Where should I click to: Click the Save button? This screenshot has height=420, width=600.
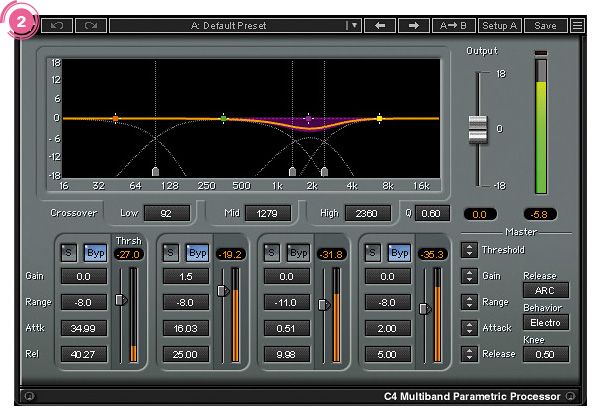pos(545,26)
